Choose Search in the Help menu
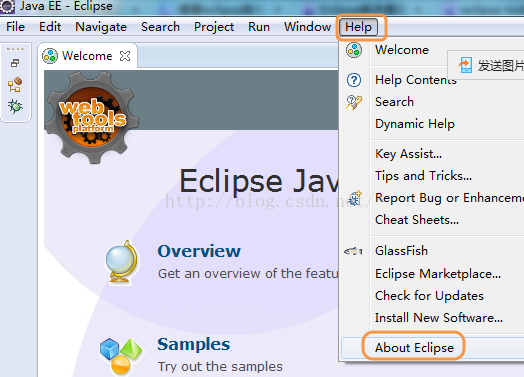Screen dimensions: 524x377 point(394,102)
